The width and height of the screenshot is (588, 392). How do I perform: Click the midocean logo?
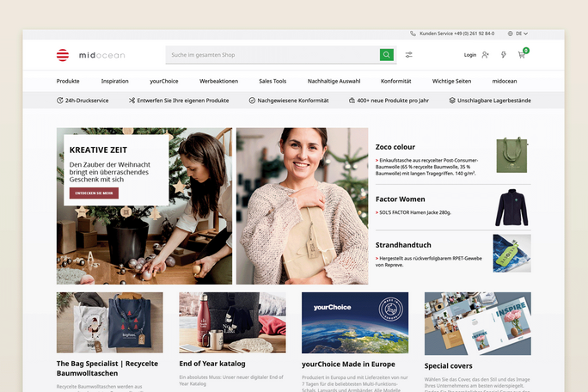[90, 55]
